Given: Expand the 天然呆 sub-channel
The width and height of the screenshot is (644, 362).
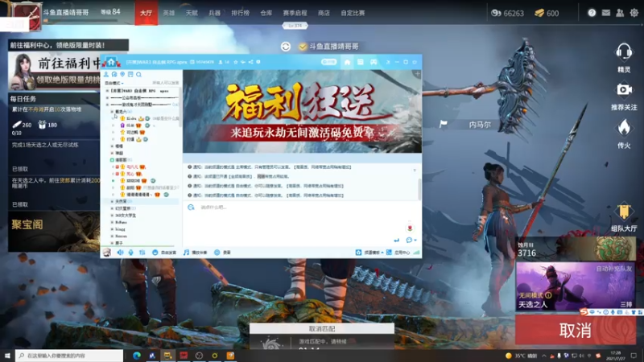Looking at the screenshot, I should [x=112, y=201].
